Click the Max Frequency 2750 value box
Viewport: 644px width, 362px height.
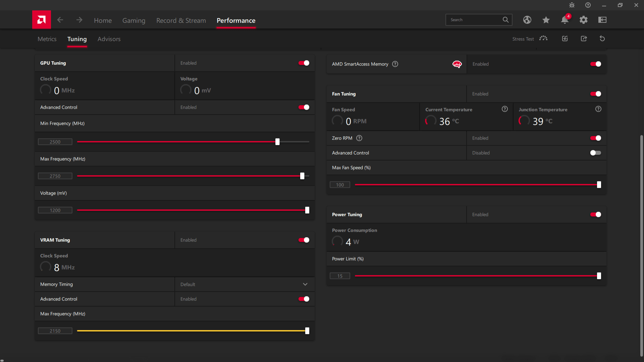[55, 176]
